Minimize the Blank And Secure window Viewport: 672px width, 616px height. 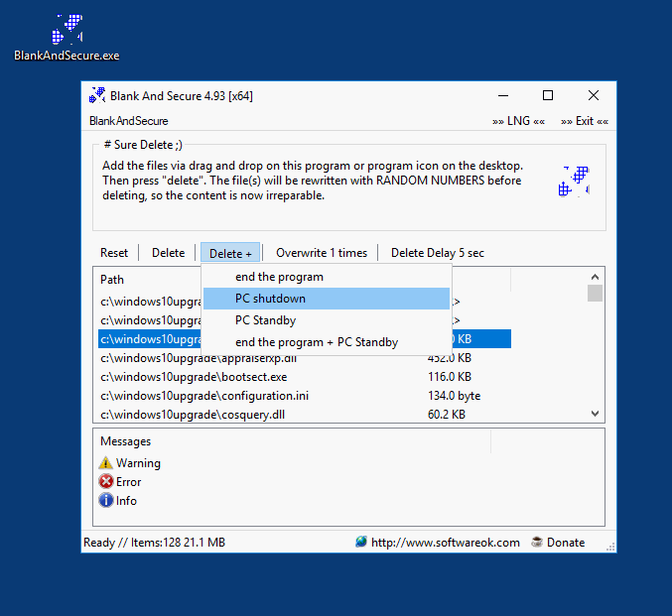pyautogui.click(x=503, y=95)
